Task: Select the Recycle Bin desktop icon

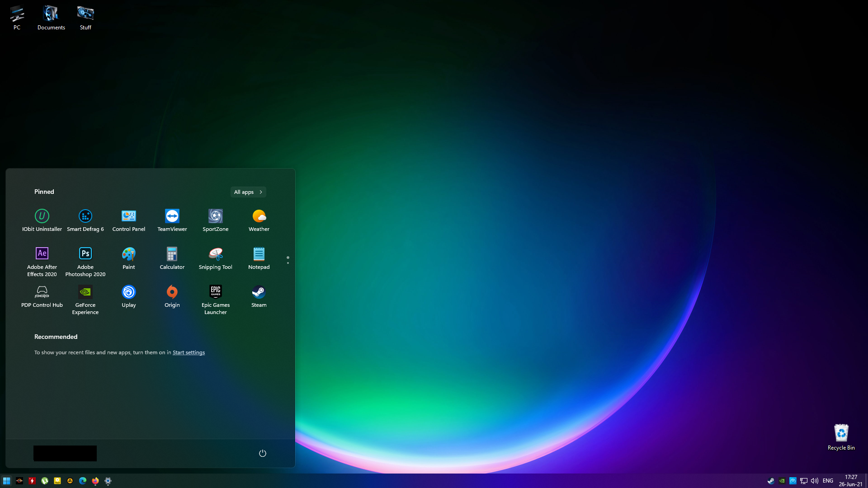Action: (841, 437)
